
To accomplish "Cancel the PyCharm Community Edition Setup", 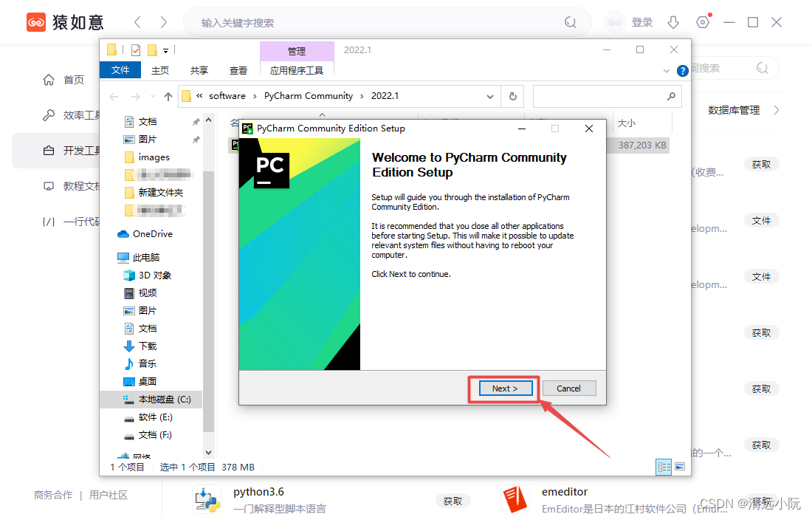I will tap(568, 388).
